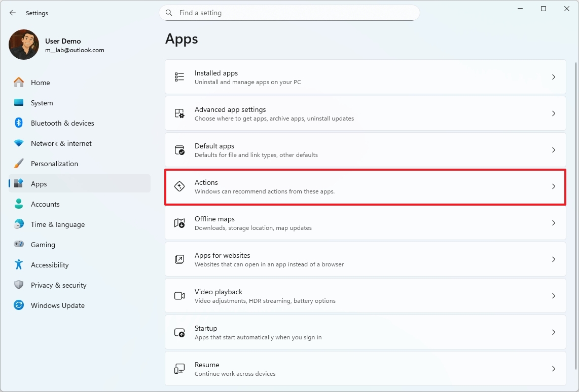Click the back arrow button
The image size is (579, 392).
coord(12,13)
